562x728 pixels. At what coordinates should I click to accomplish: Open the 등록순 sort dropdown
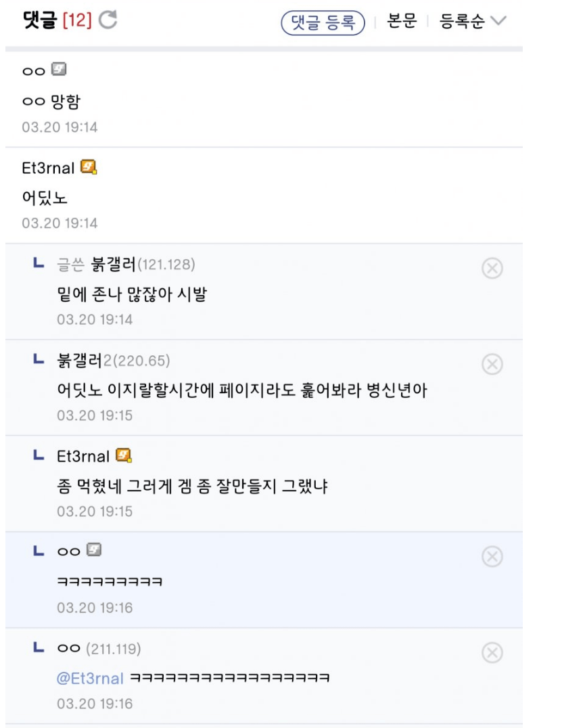tap(472, 21)
